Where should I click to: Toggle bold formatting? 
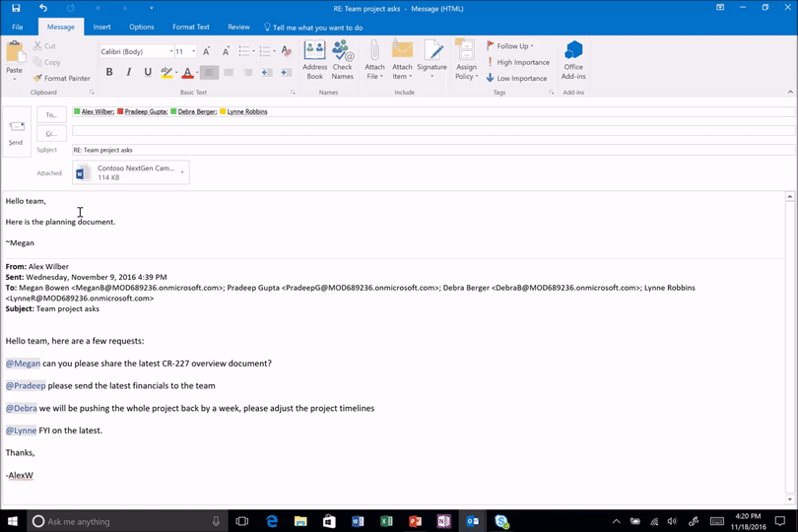click(109, 72)
